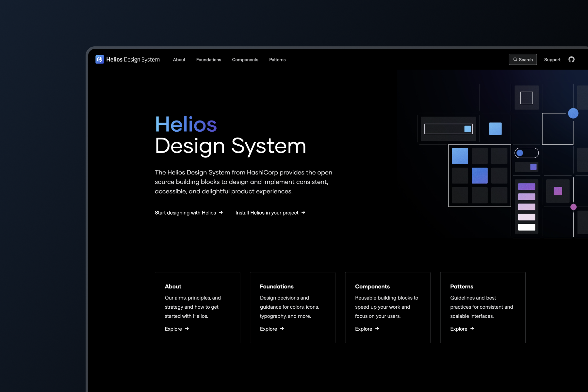Click the Search button

tap(523, 59)
